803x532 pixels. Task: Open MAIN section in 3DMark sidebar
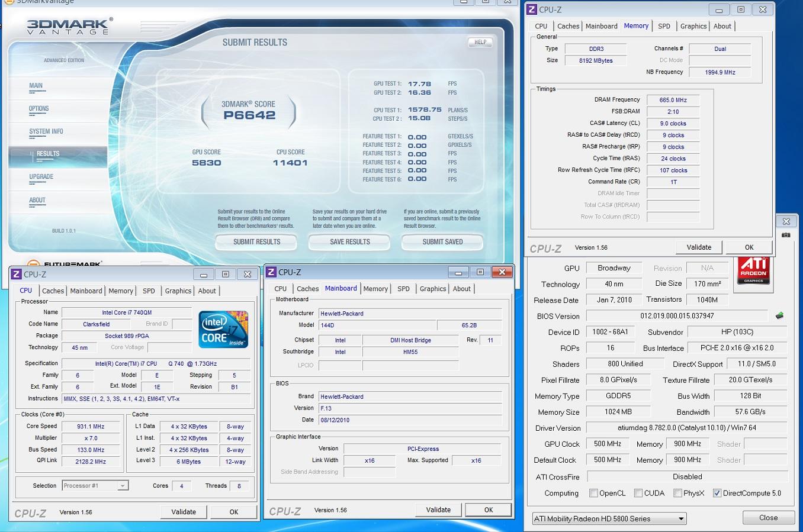pyautogui.click(x=36, y=86)
